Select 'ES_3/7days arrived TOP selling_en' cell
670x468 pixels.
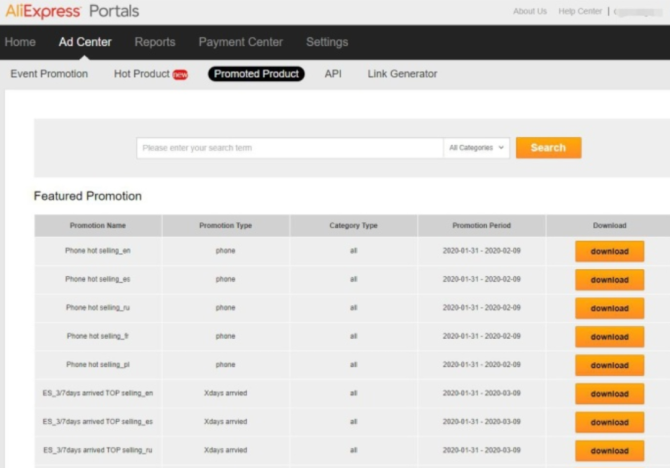click(98, 393)
